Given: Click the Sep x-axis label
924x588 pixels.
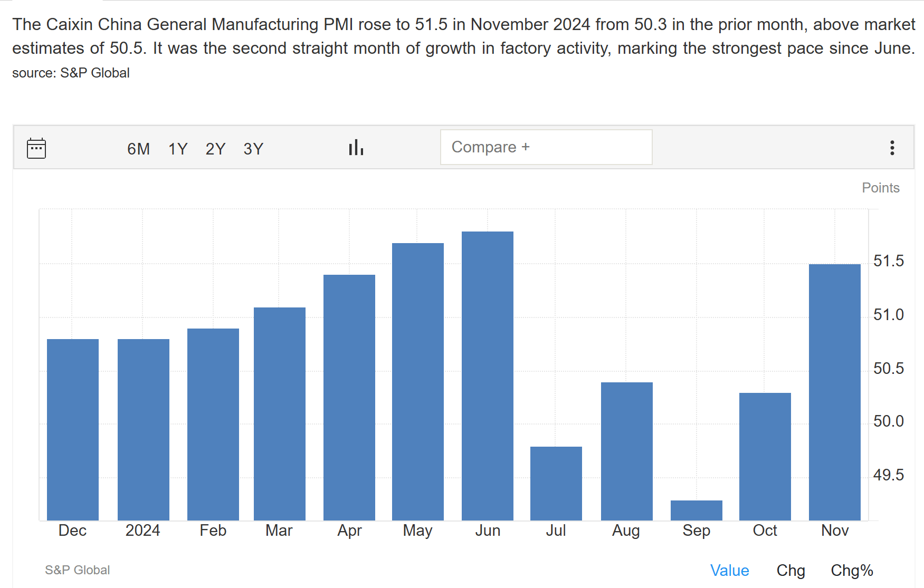Looking at the screenshot, I should point(696,531).
